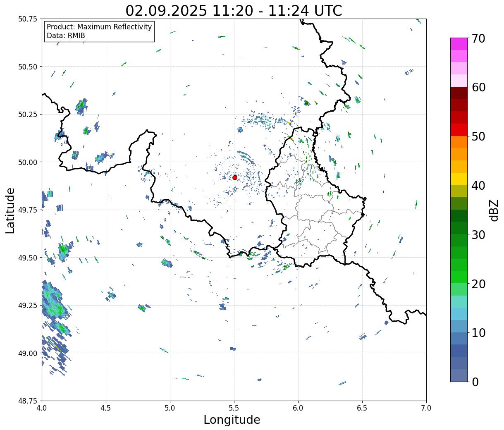Image resolution: width=504 pixels, height=430 pixels.
Task: Click the 'dBZ' colorbar label
Action: 494,210
